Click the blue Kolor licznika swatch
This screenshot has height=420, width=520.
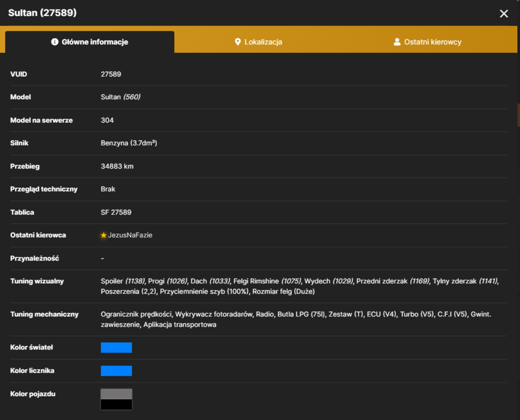pyautogui.click(x=117, y=371)
